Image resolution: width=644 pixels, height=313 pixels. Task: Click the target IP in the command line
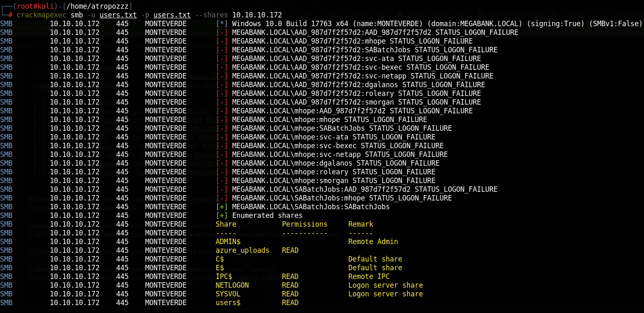(257, 15)
